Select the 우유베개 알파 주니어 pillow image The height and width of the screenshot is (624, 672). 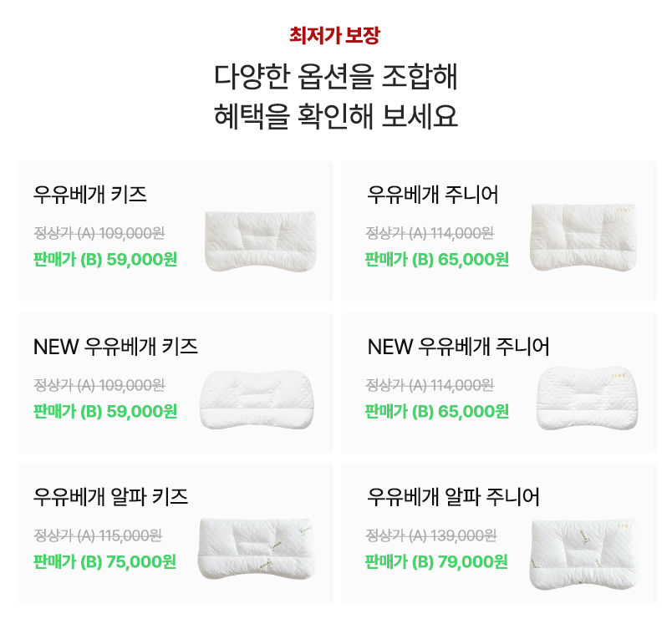pos(584,554)
